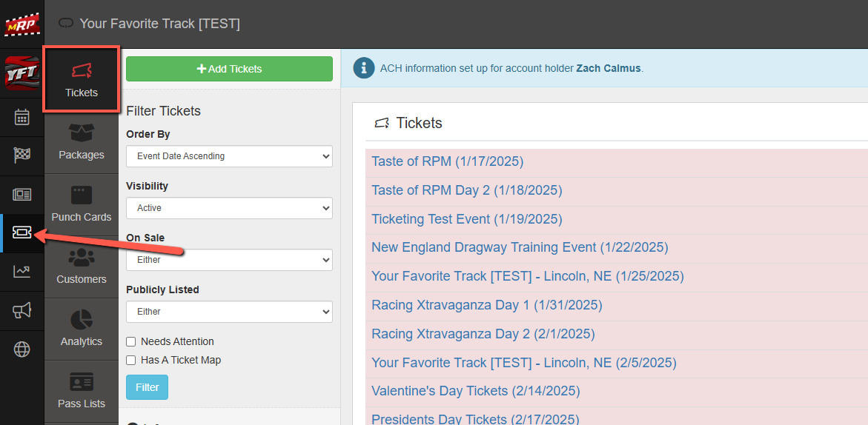868x425 pixels.
Task: Check the Has A Ticket Map option
Action: click(131, 360)
